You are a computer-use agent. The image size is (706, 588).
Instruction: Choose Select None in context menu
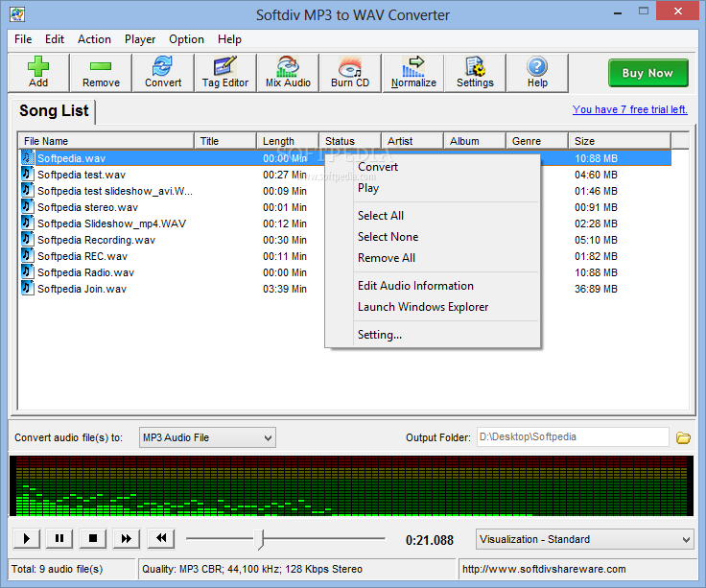pyautogui.click(x=433, y=236)
